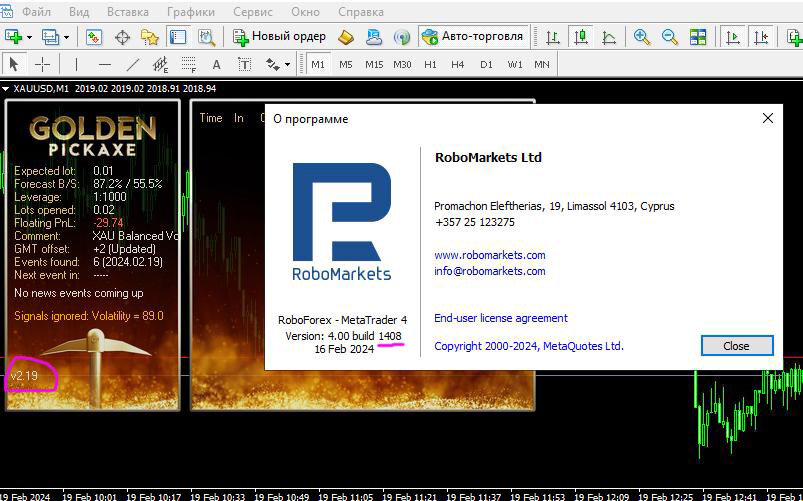Click the New Chart icon
803x501 pixels.
tap(12, 37)
